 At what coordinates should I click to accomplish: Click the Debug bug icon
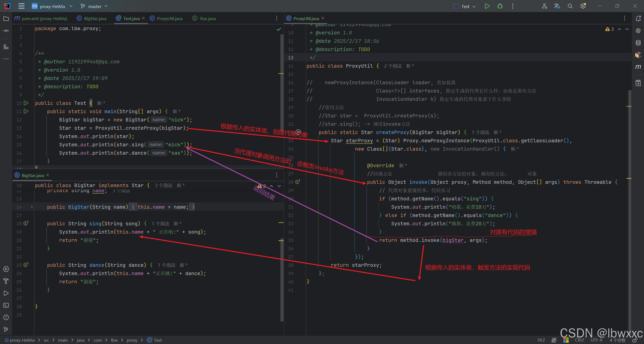500,6
